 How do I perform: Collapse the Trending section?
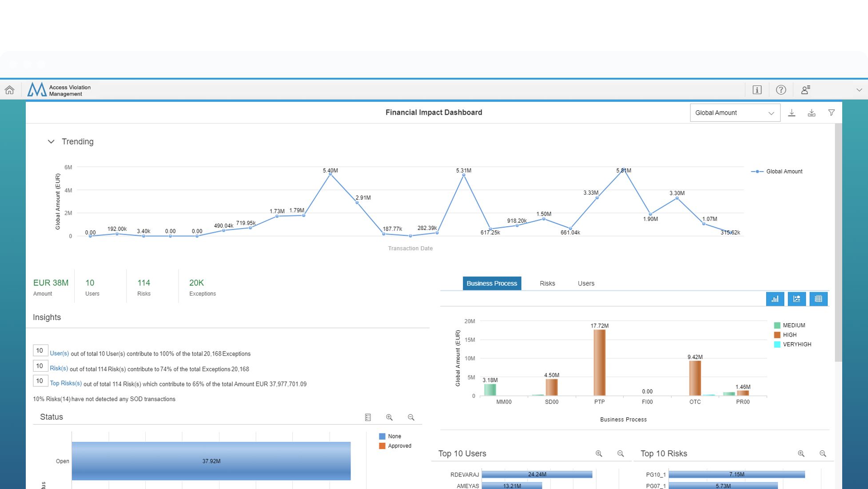[51, 142]
